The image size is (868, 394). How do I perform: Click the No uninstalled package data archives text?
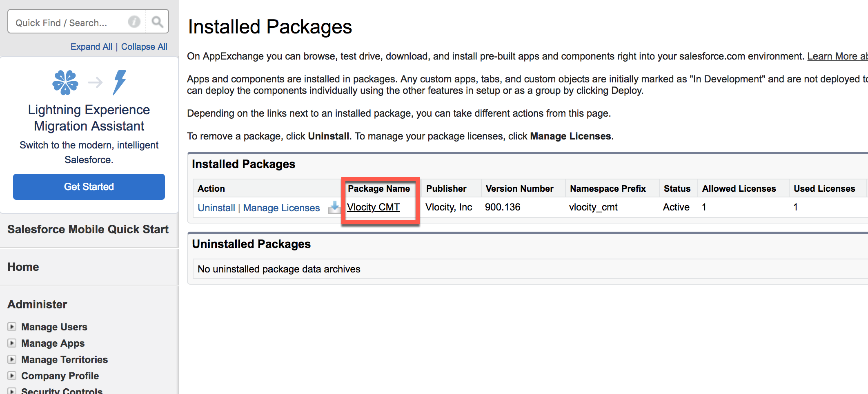pyautogui.click(x=279, y=269)
